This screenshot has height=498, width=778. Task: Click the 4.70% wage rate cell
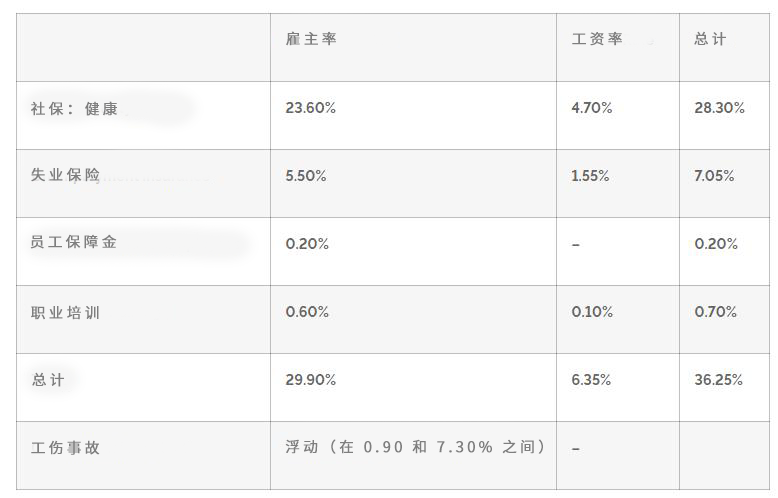click(591, 108)
